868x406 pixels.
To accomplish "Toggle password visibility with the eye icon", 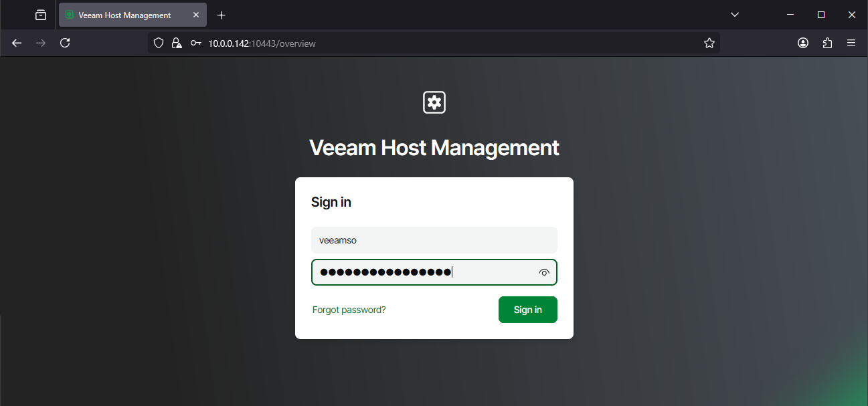I will click(x=544, y=272).
